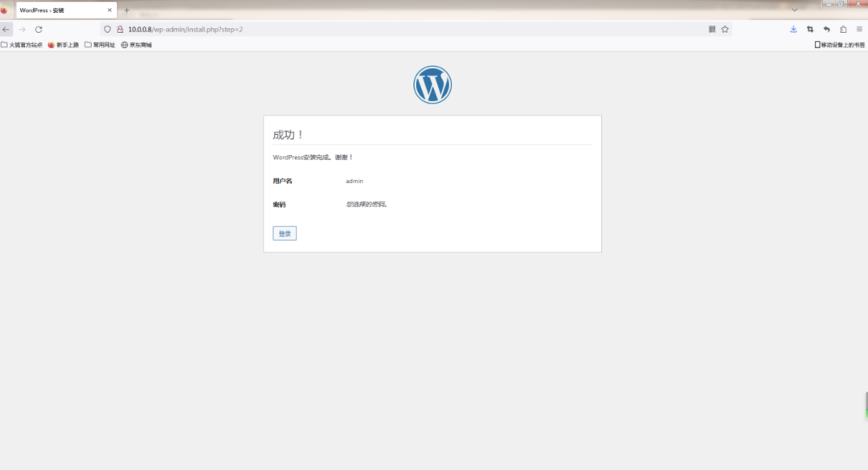Click the Firefox icon at window corner
Image resolution: width=868 pixels, height=470 pixels.
4,10
